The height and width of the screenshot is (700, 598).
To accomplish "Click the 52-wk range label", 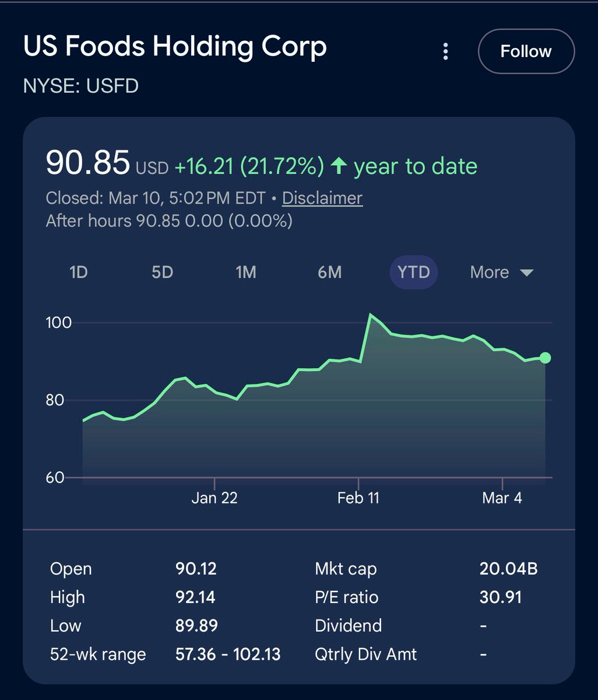I will [98, 654].
